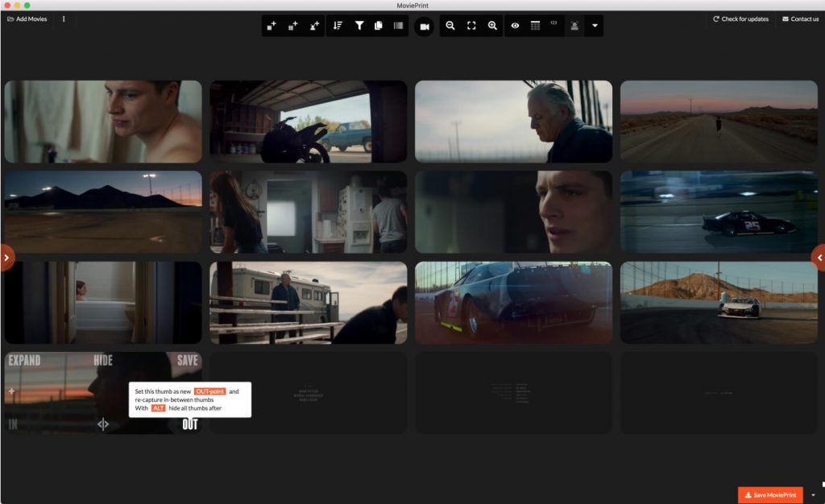825x504 pixels.
Task: Open the three-dot menu beside Add Movies
Action: [x=64, y=19]
